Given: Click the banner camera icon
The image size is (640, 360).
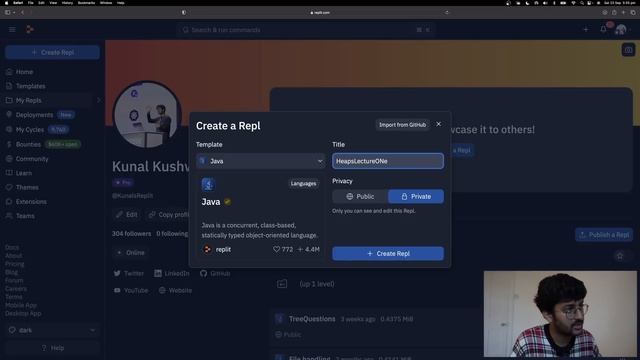Looking at the screenshot, I should click(628, 50).
